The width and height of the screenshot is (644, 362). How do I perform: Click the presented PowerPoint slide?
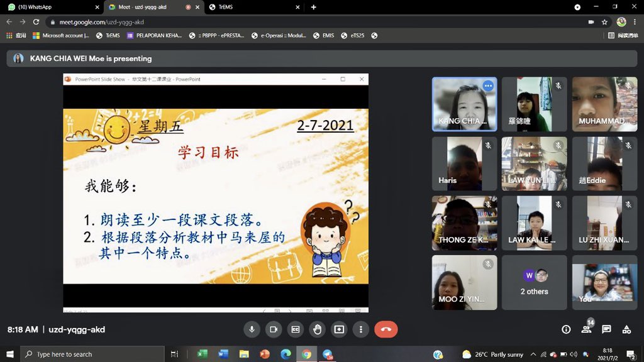(x=216, y=196)
